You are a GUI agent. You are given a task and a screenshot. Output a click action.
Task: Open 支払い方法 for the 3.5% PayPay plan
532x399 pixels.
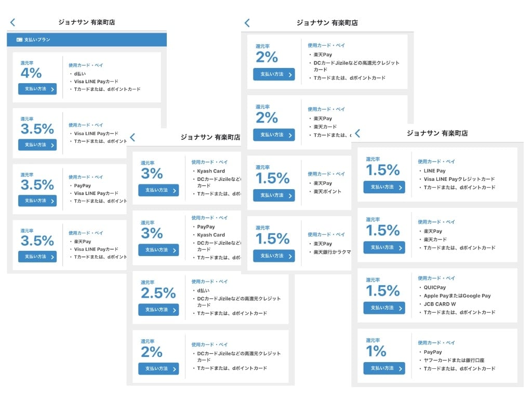(x=37, y=201)
